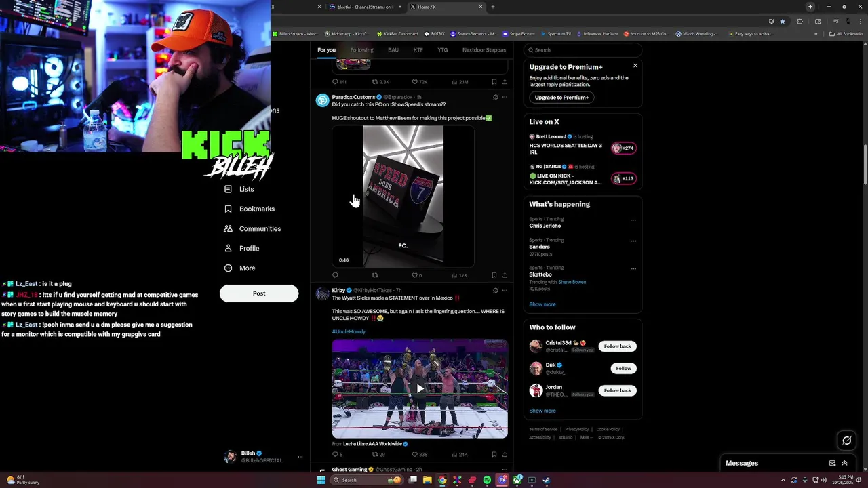Click the Post button
This screenshot has width=868, height=488.
tap(259, 293)
